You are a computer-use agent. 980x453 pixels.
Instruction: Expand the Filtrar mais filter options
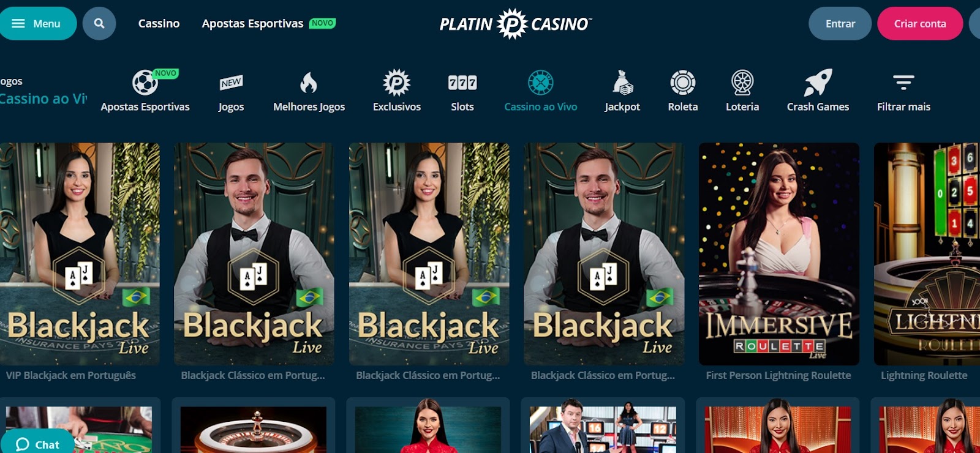[x=903, y=92]
